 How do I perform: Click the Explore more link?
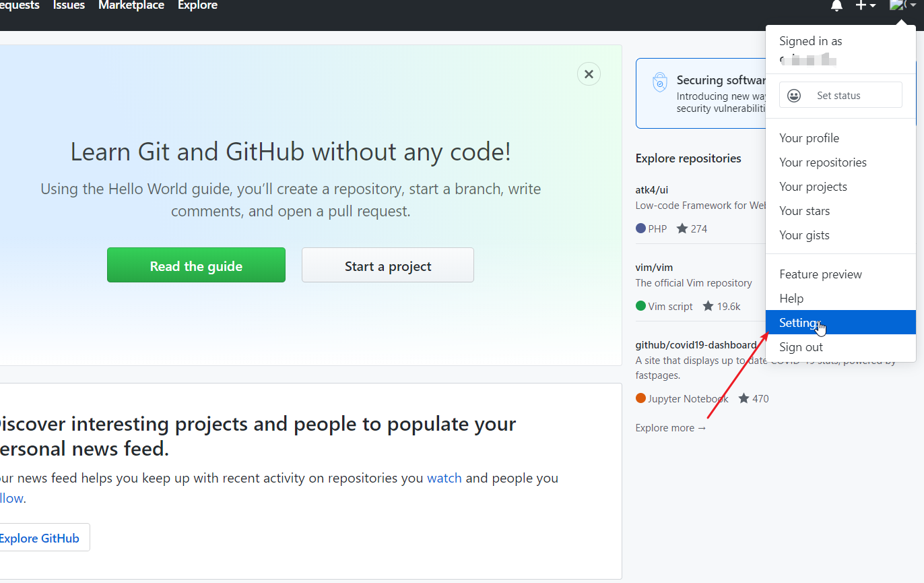click(x=671, y=428)
